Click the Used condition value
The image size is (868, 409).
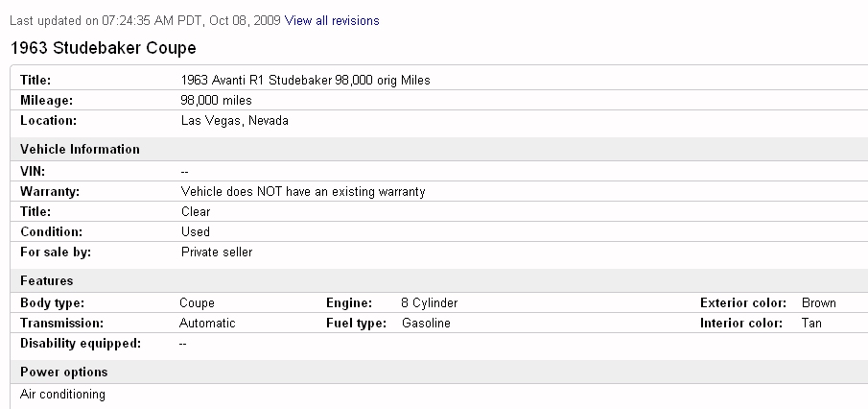196,231
